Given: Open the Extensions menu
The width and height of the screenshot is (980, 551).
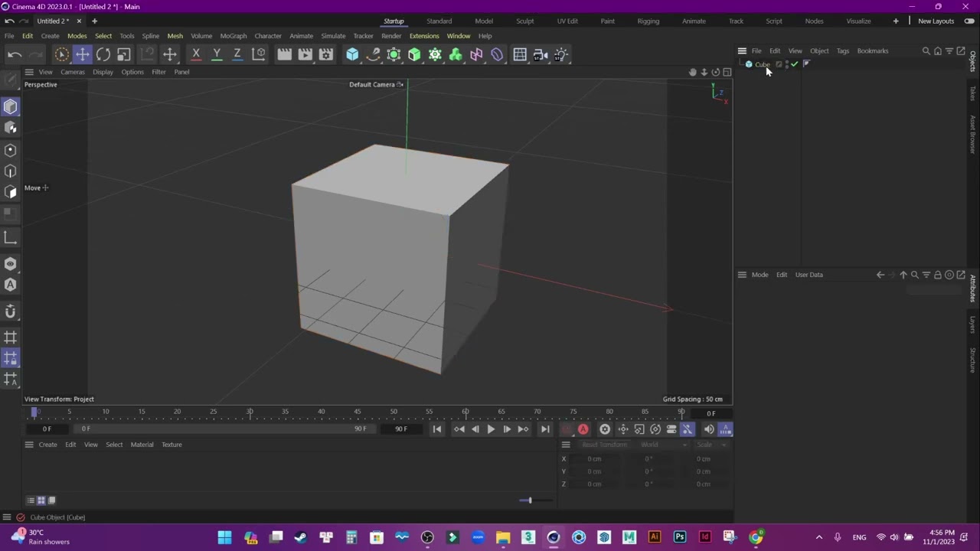Looking at the screenshot, I should 424,36.
